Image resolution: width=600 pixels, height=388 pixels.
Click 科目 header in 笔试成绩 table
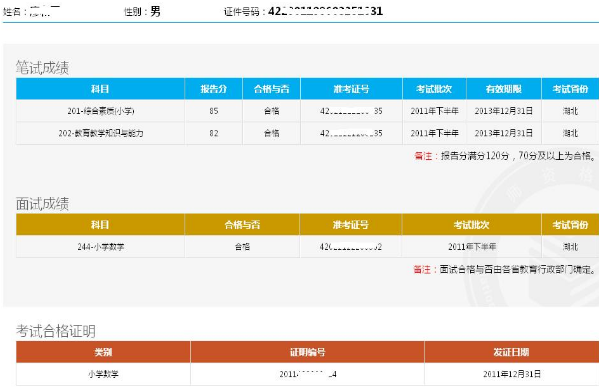pyautogui.click(x=100, y=89)
